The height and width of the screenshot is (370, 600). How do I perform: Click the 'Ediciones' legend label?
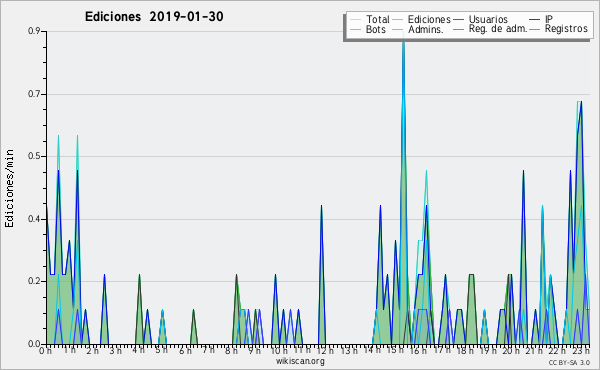pyautogui.click(x=429, y=19)
